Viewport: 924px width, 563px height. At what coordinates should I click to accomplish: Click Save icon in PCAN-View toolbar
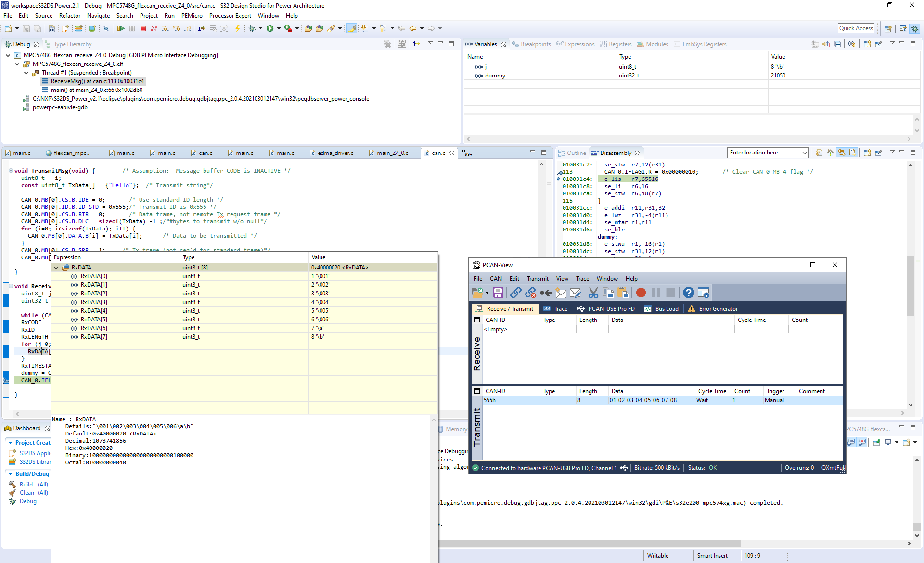[498, 293]
